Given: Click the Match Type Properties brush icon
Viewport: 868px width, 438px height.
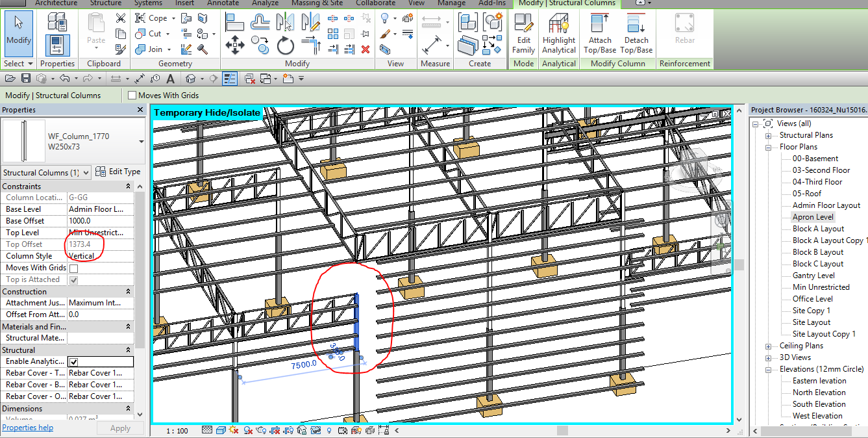Looking at the screenshot, I should (121, 49).
